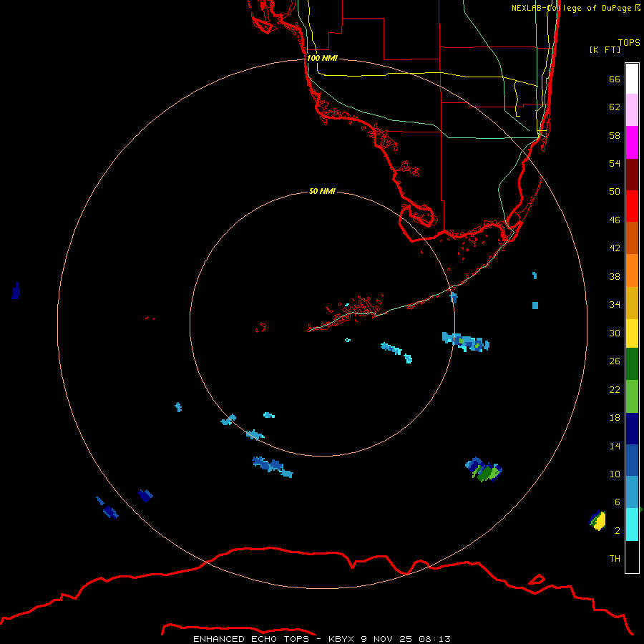Viewport: 644px width, 644px height.
Task: Click the dark blue echo at far left edge
Action: click(x=16, y=291)
